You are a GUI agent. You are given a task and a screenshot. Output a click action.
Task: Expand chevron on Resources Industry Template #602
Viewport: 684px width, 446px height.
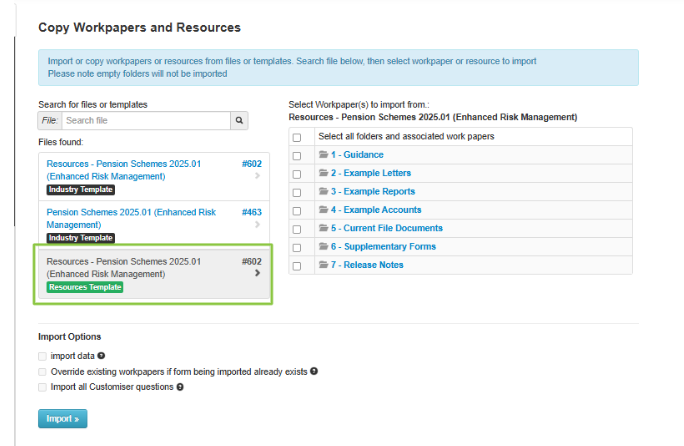tap(257, 176)
